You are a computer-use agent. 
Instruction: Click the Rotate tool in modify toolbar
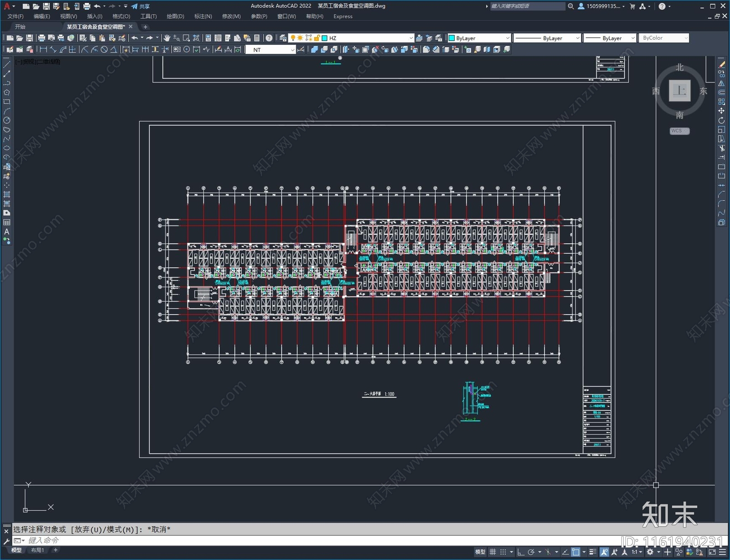(721, 120)
